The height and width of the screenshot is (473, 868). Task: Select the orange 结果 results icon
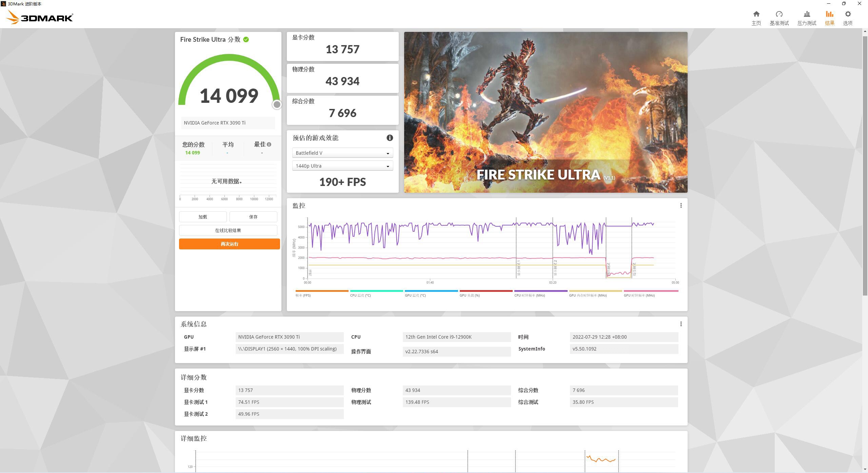[829, 17]
